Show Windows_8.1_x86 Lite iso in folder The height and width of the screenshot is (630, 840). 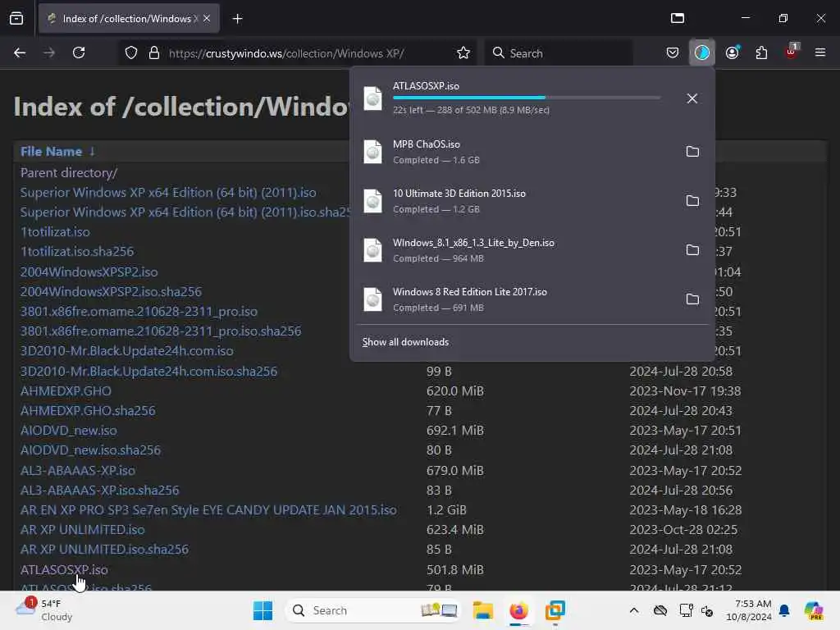coord(692,250)
